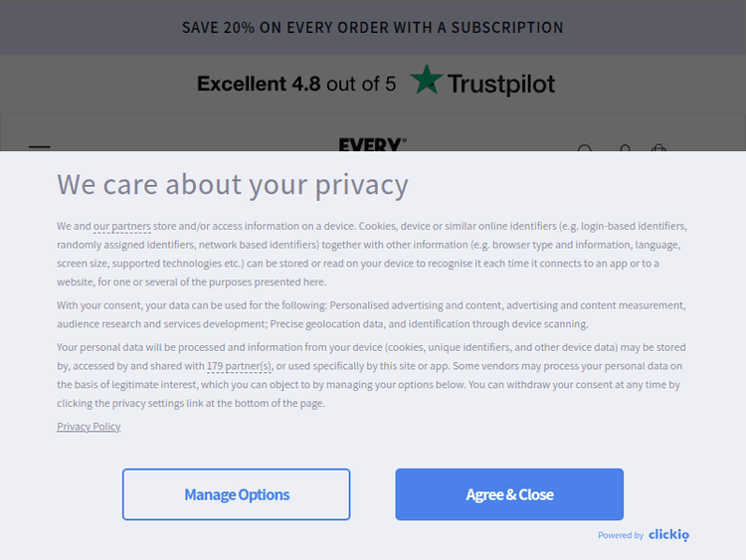Click the Clickio logo in consent dialog
The width and height of the screenshot is (746, 560).
668,535
